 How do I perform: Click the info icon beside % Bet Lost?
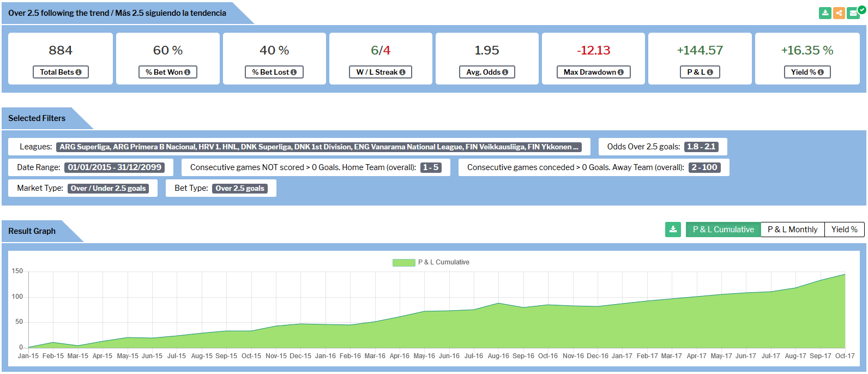(294, 73)
